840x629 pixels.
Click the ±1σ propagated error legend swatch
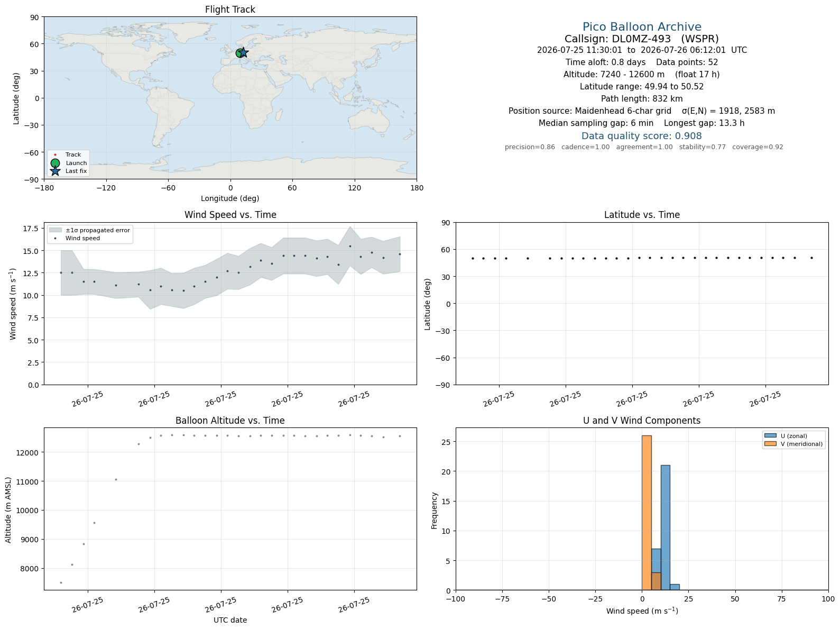(x=55, y=230)
